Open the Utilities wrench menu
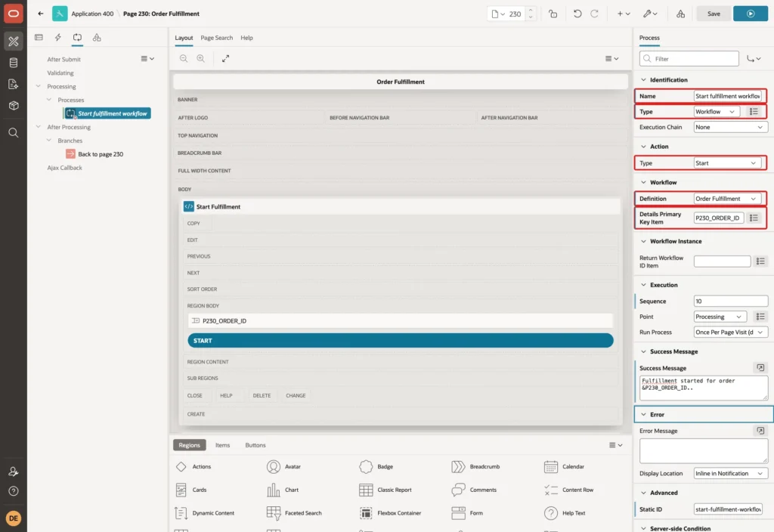 point(650,14)
